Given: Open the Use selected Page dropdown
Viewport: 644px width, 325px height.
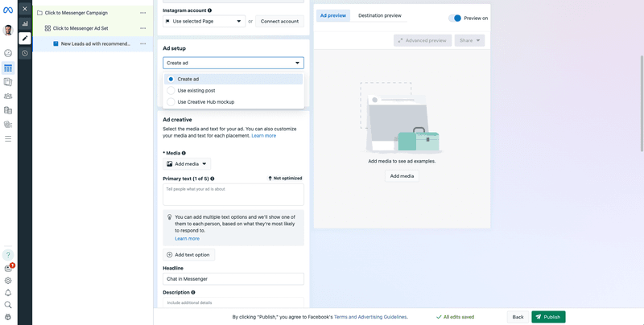Looking at the screenshot, I should click(204, 22).
